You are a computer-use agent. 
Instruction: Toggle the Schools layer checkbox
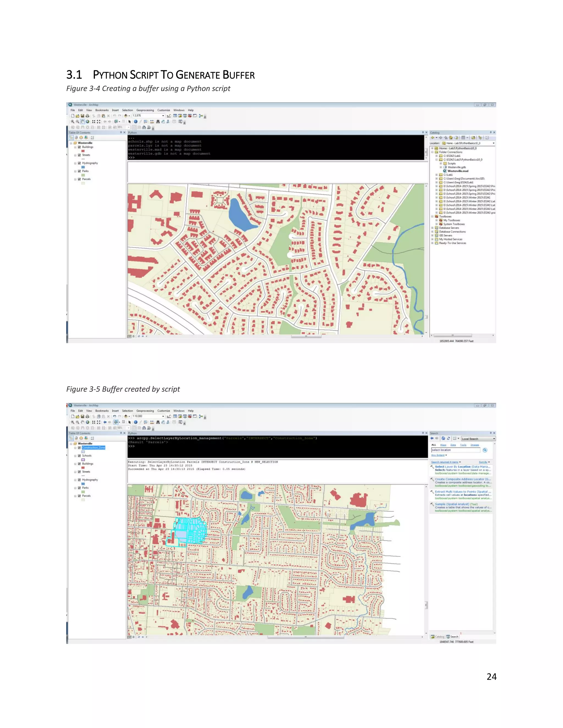pos(79,456)
